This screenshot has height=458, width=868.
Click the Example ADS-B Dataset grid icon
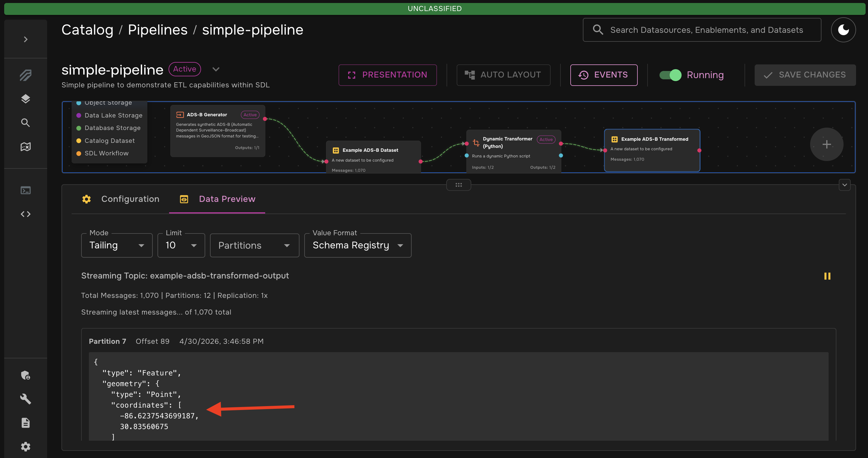pyautogui.click(x=336, y=150)
